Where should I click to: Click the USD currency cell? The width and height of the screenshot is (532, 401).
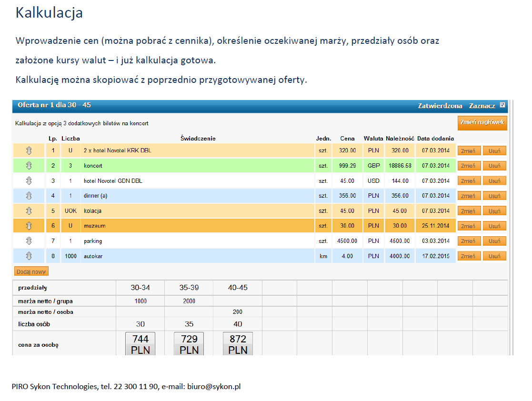373,181
